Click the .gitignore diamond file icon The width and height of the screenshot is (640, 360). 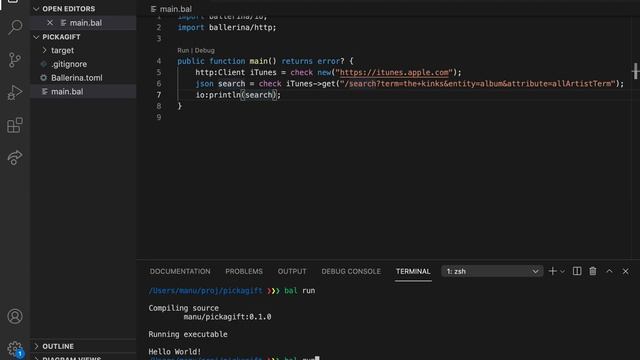pos(44,64)
